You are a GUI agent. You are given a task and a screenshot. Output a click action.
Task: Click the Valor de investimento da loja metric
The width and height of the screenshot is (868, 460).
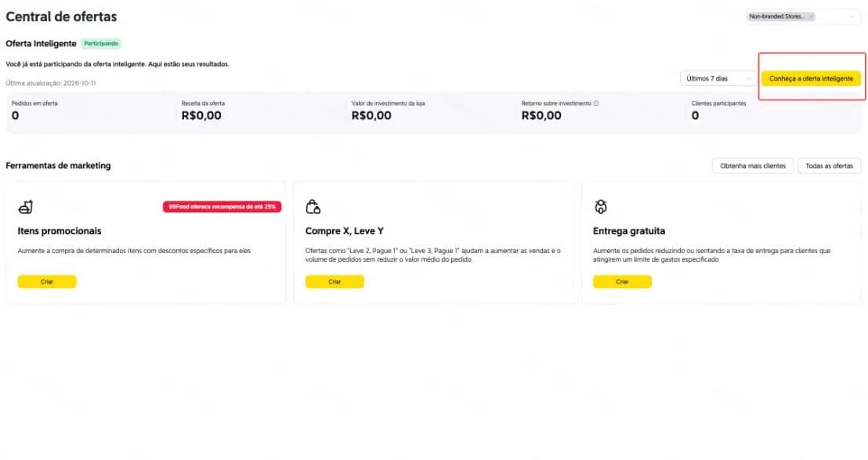388,110
